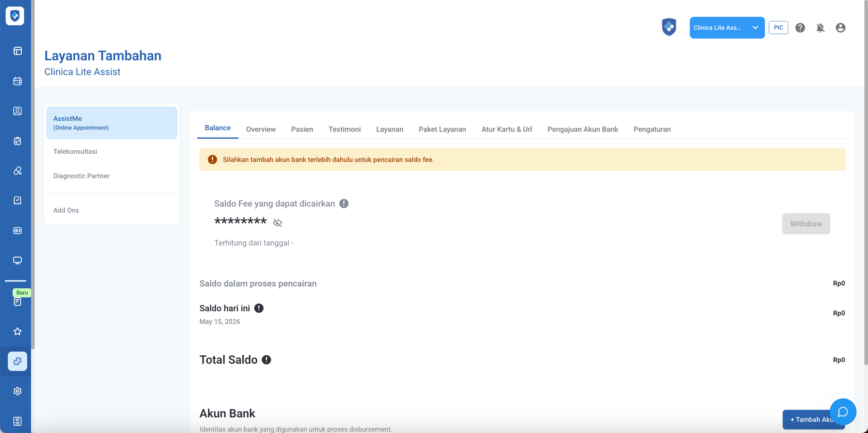Viewport: 868px width, 433px height.
Task: Click the PIC badge button
Action: (778, 28)
